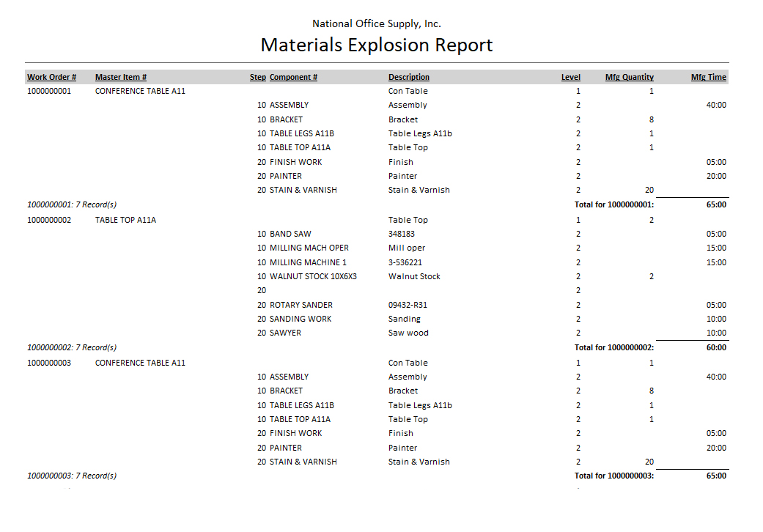Click work order number 1000000002
The height and width of the screenshot is (532, 763).
pos(49,220)
